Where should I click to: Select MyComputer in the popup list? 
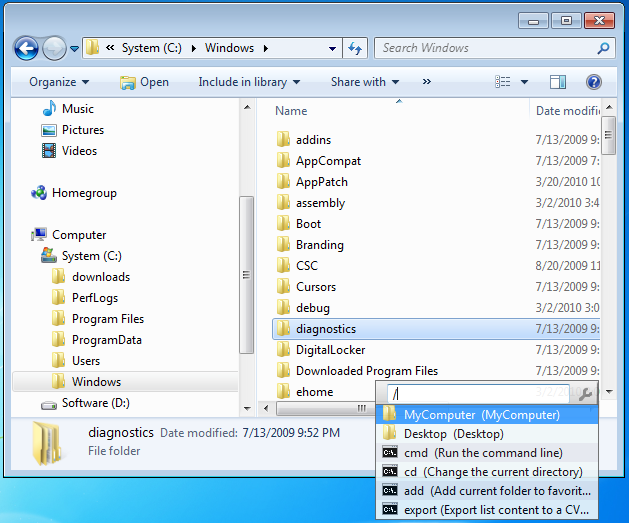(481, 415)
